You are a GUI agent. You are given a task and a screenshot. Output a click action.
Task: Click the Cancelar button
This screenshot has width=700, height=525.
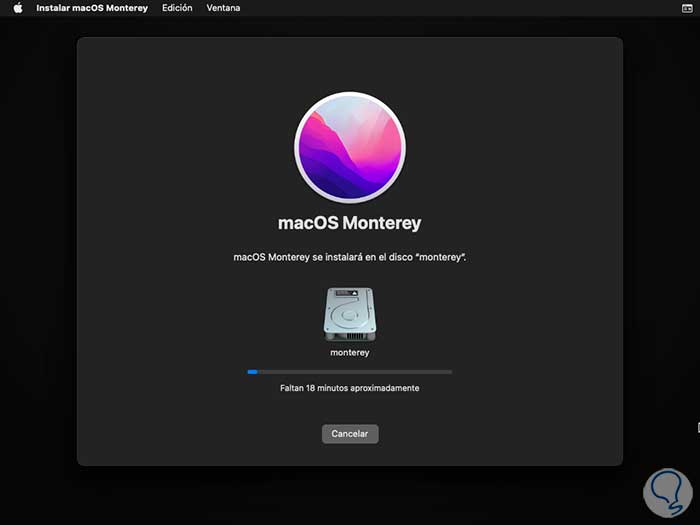coord(350,434)
